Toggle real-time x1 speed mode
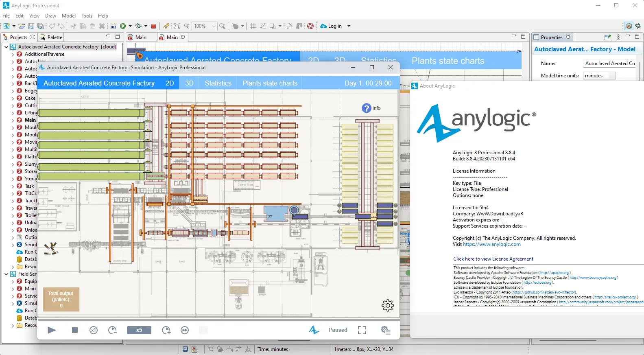 94,330
